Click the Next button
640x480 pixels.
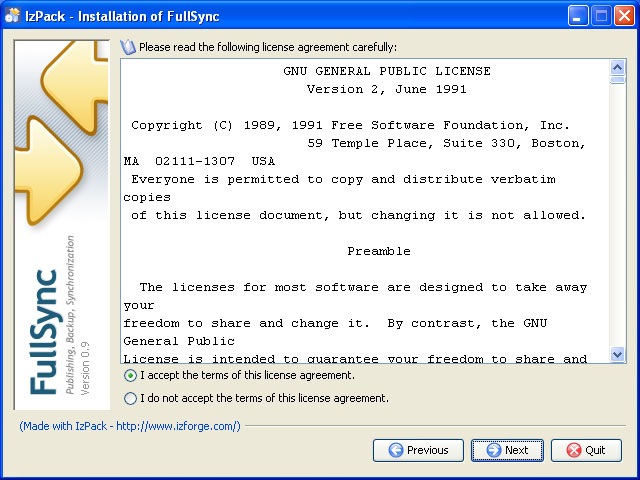click(x=507, y=450)
